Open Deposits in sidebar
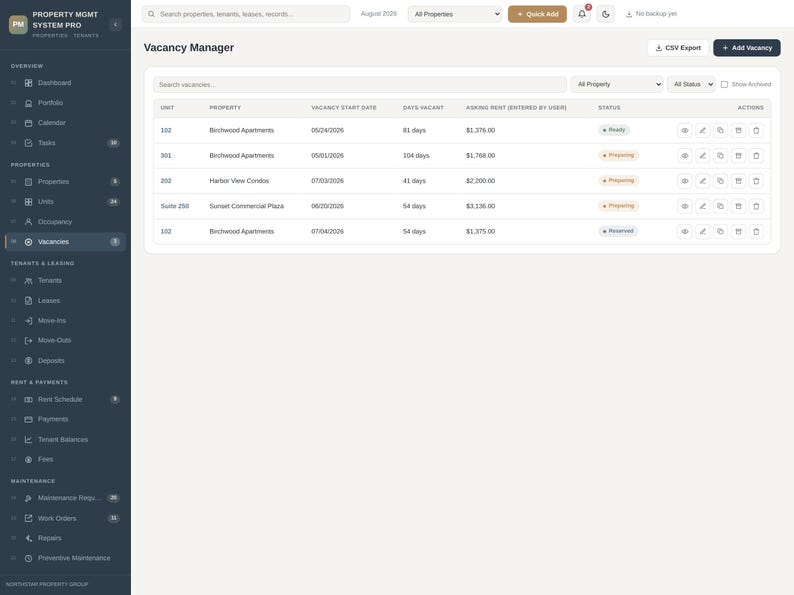The height and width of the screenshot is (595, 794). coord(65,361)
